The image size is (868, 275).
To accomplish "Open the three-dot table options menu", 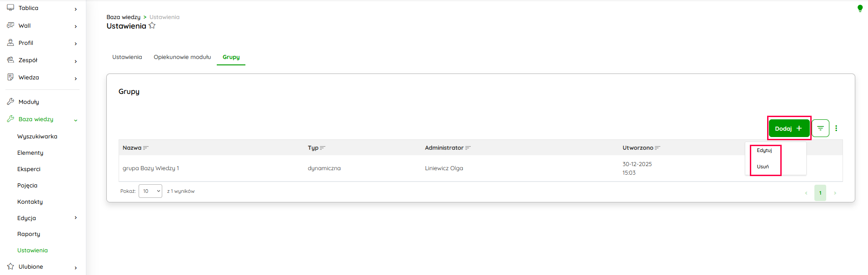I will click(x=836, y=128).
